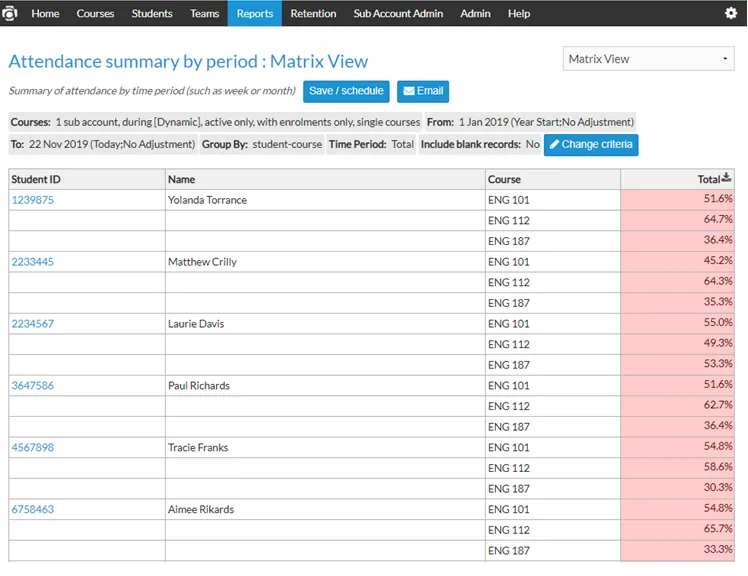748x576 pixels.
Task: Open student ID 4567898 link
Action: click(x=32, y=448)
